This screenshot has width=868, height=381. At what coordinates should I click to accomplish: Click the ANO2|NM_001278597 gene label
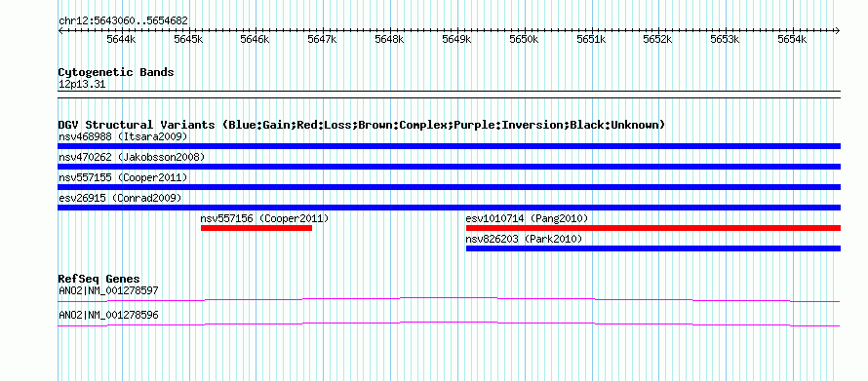click(x=108, y=290)
